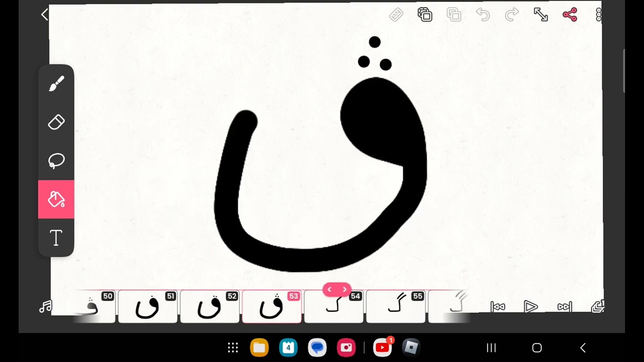Open the ruler tool in top toolbar

(396, 15)
